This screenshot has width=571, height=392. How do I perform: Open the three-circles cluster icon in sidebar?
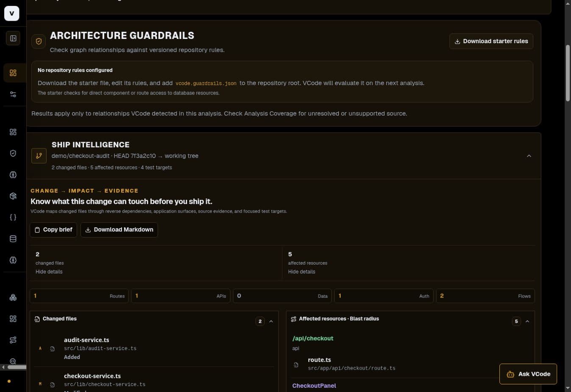13,298
